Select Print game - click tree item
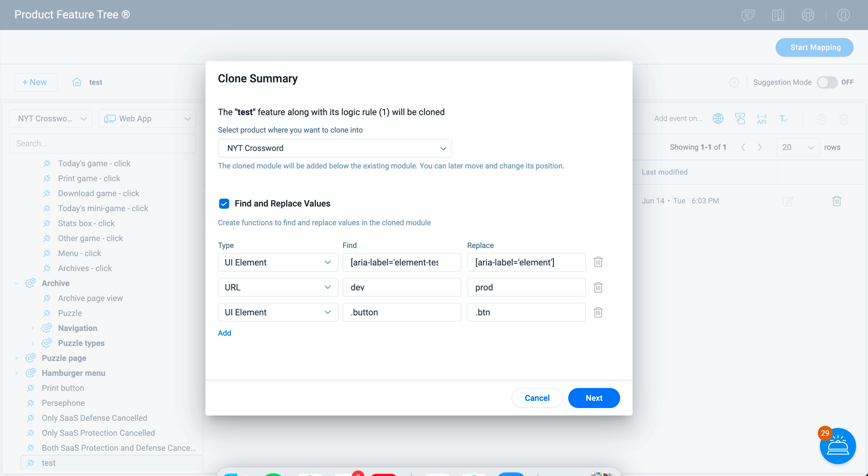 coord(89,178)
